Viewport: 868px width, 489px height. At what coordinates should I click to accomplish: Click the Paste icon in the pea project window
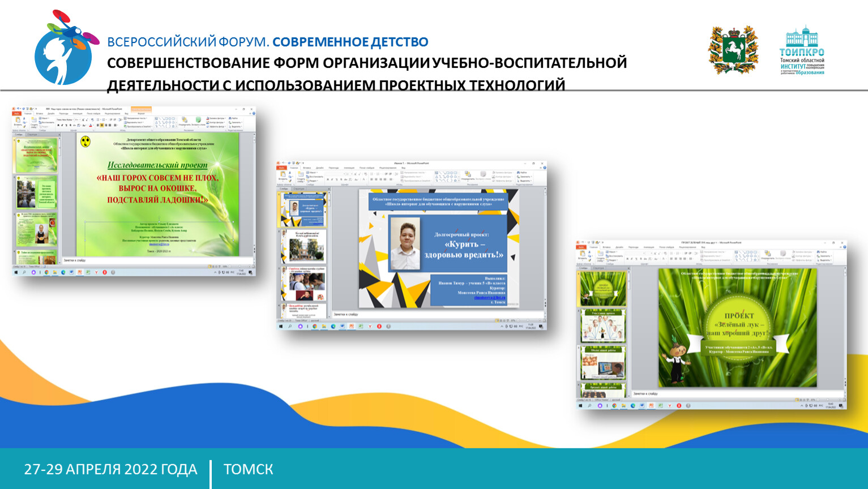point(18,121)
